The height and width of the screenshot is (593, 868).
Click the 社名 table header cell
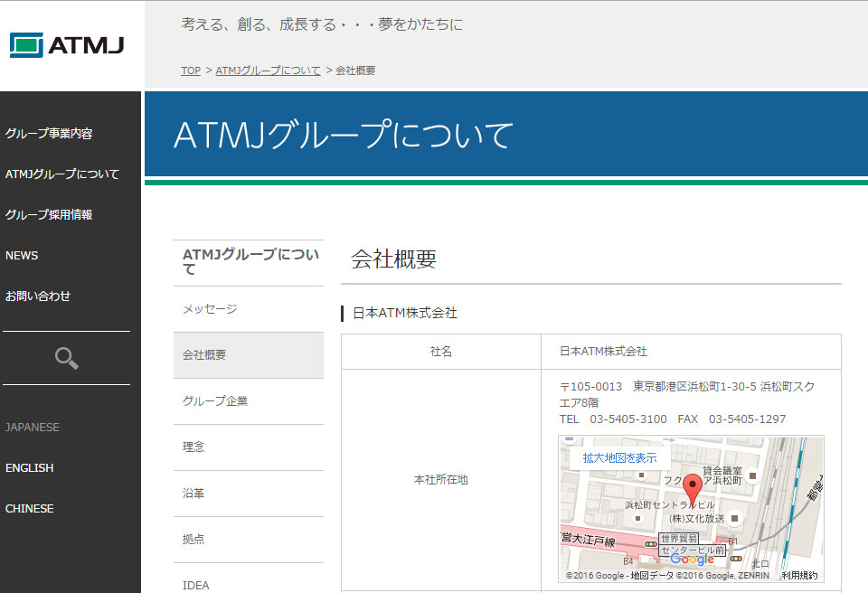(x=441, y=352)
